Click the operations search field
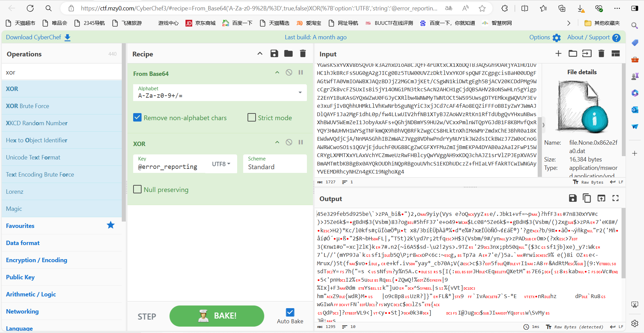The width and height of the screenshot is (644, 333). (x=62, y=72)
